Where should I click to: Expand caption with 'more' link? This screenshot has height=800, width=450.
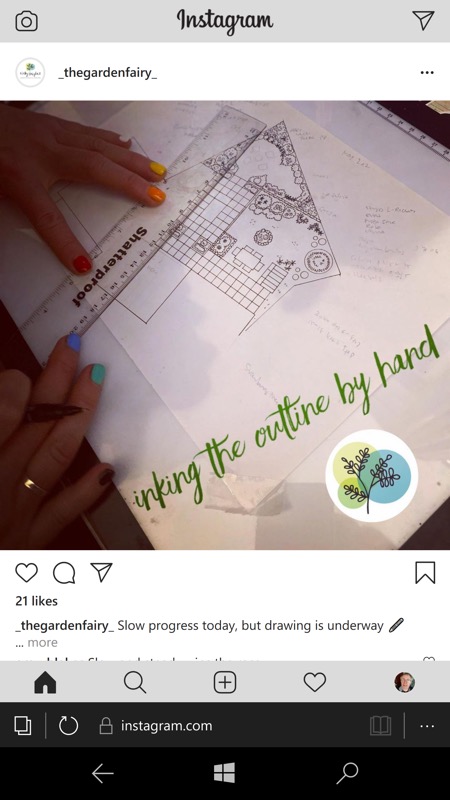(42, 642)
